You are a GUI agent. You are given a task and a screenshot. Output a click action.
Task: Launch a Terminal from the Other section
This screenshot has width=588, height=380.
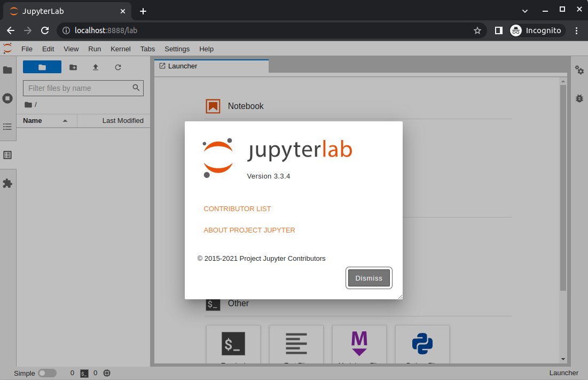point(233,344)
